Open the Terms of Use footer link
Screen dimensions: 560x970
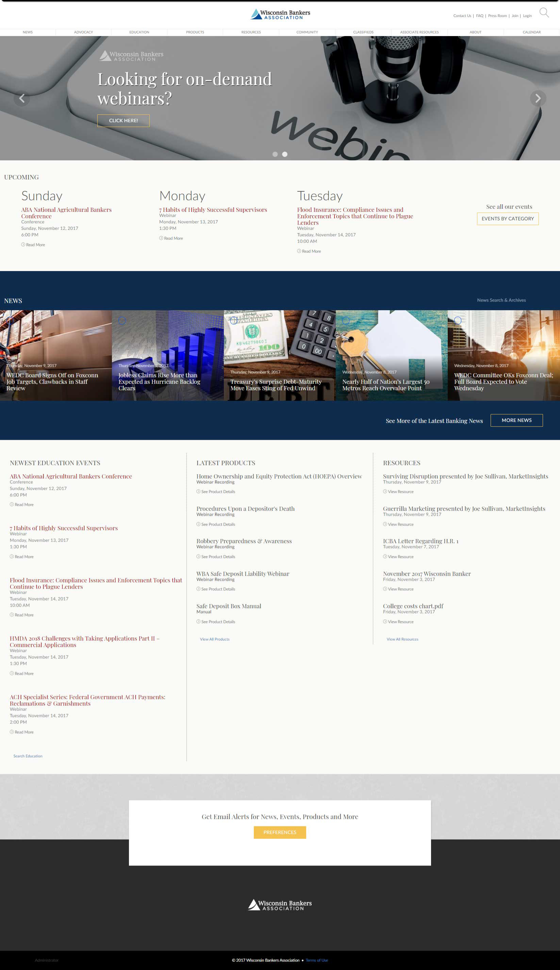pyautogui.click(x=317, y=960)
